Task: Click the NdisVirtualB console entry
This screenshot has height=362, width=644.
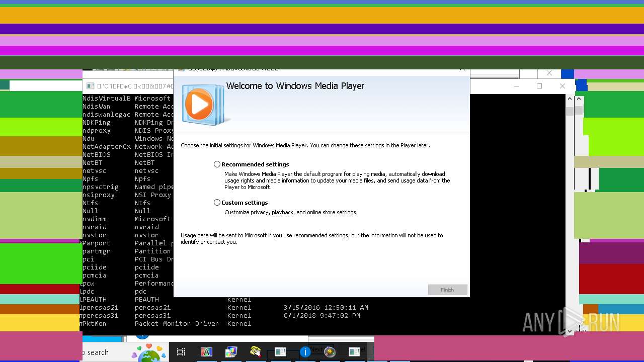Action: click(x=107, y=99)
